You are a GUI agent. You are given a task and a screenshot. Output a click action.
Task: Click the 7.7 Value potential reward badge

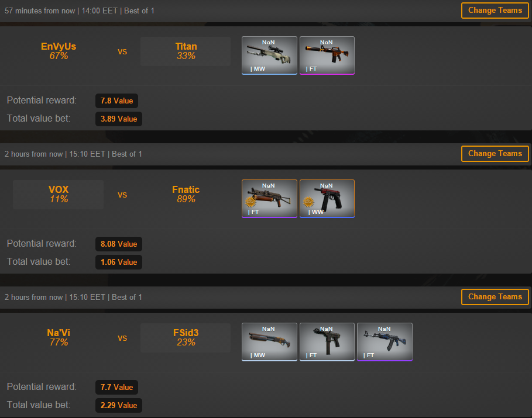click(x=116, y=387)
